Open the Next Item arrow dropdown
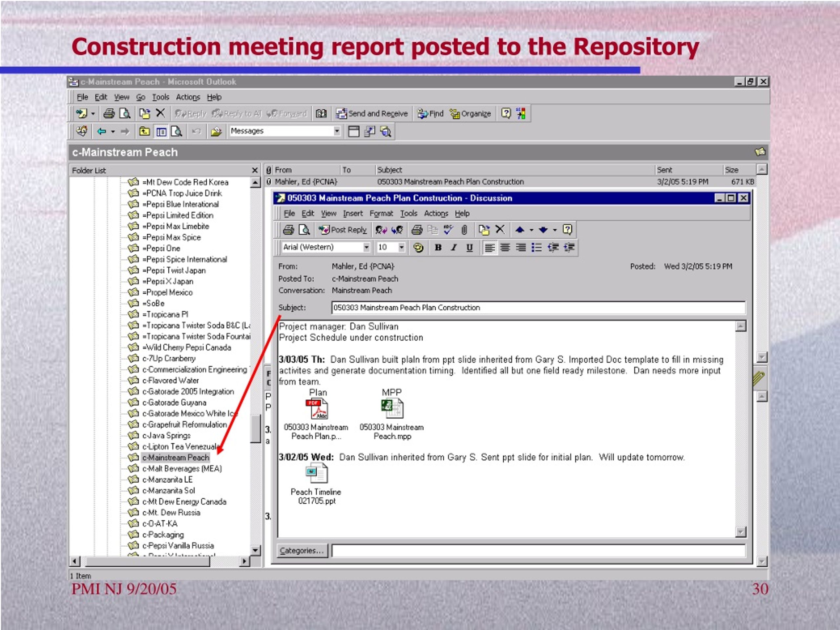The width and height of the screenshot is (840, 630). click(555, 230)
